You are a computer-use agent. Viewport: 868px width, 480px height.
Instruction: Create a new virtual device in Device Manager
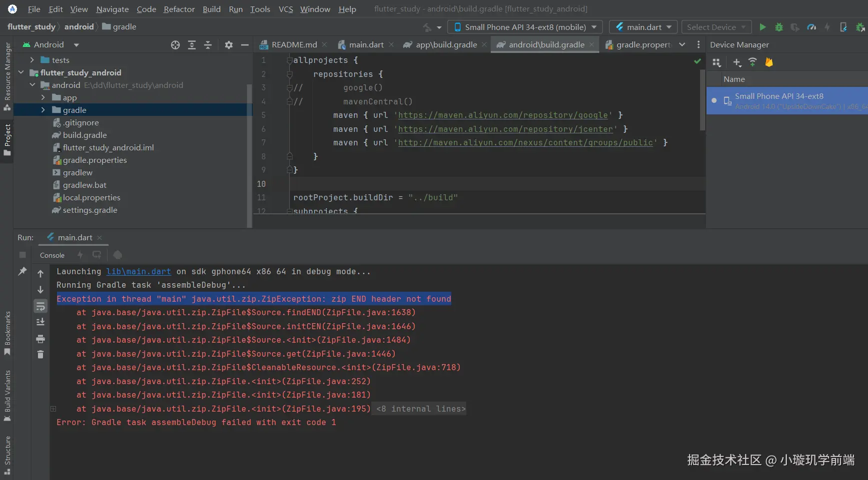pos(737,62)
